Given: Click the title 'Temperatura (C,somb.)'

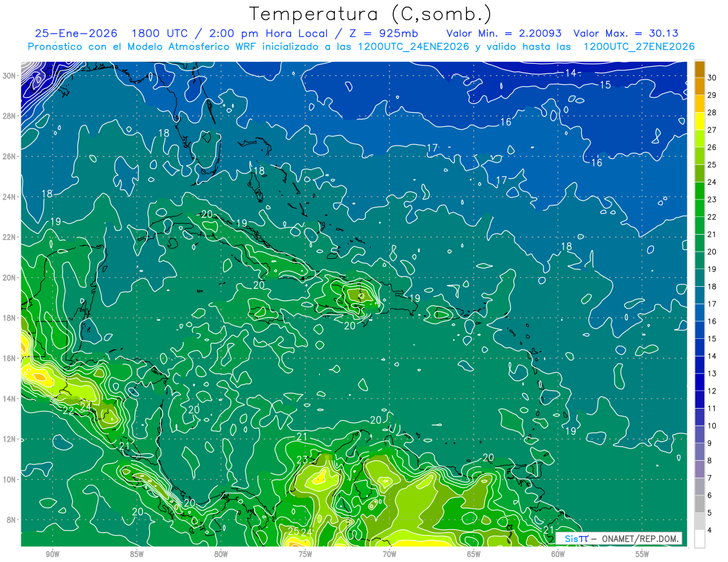Looking at the screenshot, I should pos(371,15).
